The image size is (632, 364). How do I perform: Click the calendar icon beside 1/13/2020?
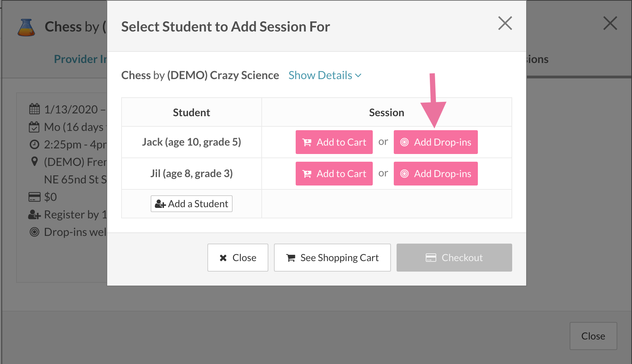34,109
